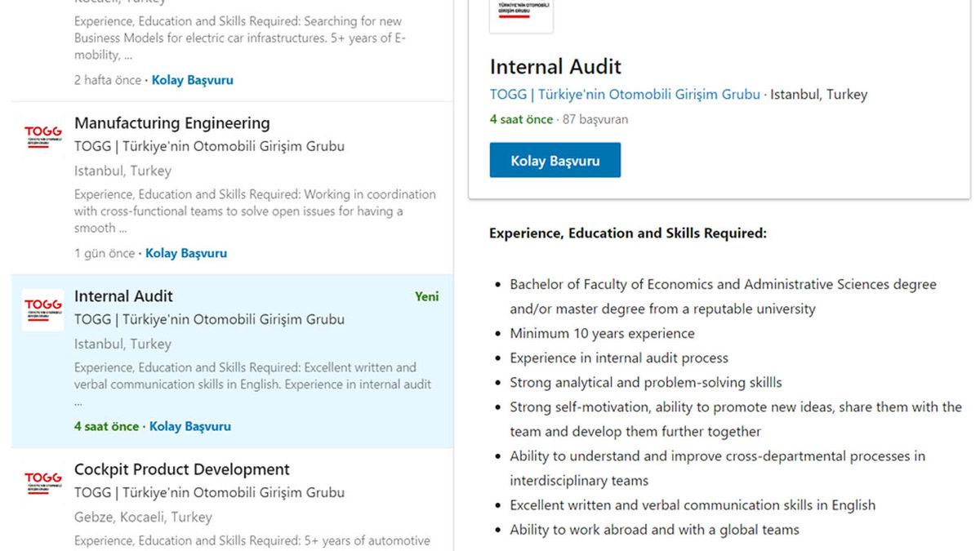Image resolution: width=980 pixels, height=551 pixels.
Task: Click the company name under Internal Audit in the list
Action: [x=209, y=320]
